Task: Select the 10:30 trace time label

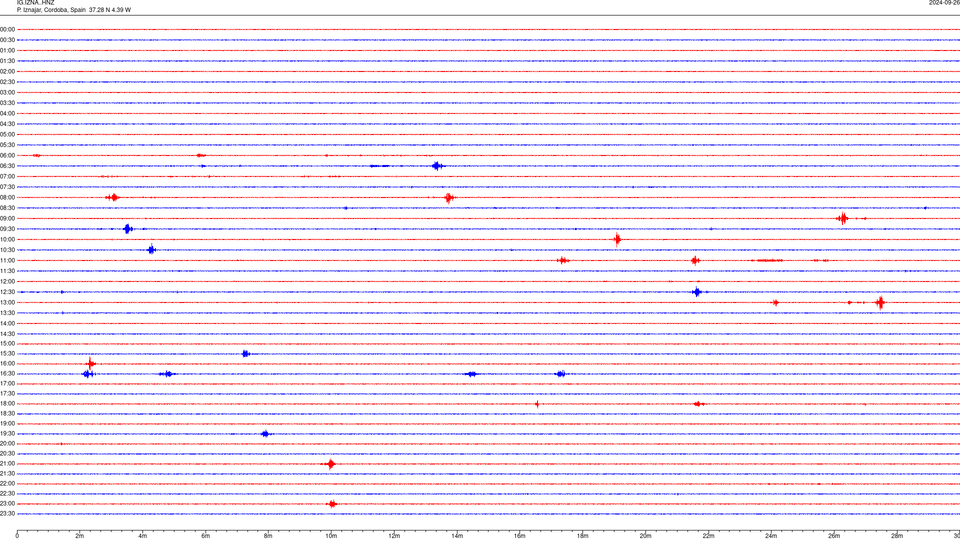Action: [7, 250]
